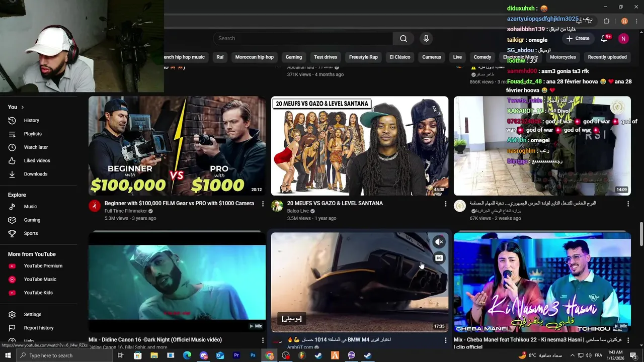Open Microsoft Store from the taskbar

tap(137, 355)
